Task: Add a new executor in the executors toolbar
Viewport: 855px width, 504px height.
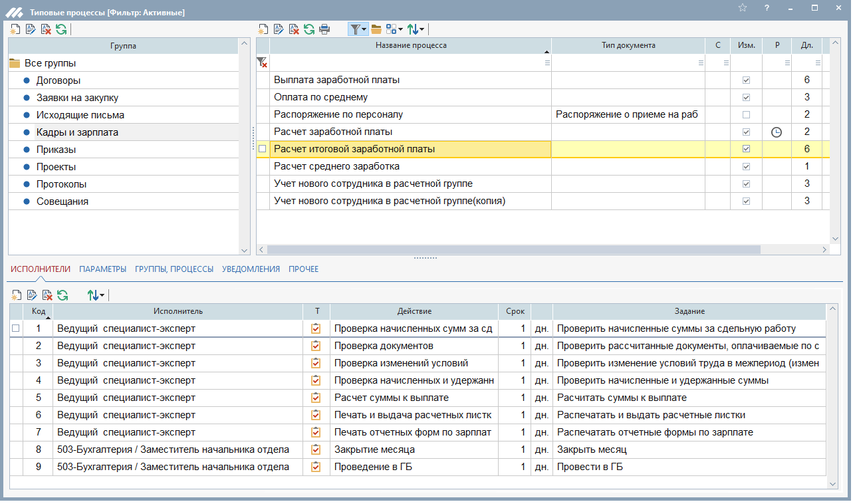Action: [16, 295]
